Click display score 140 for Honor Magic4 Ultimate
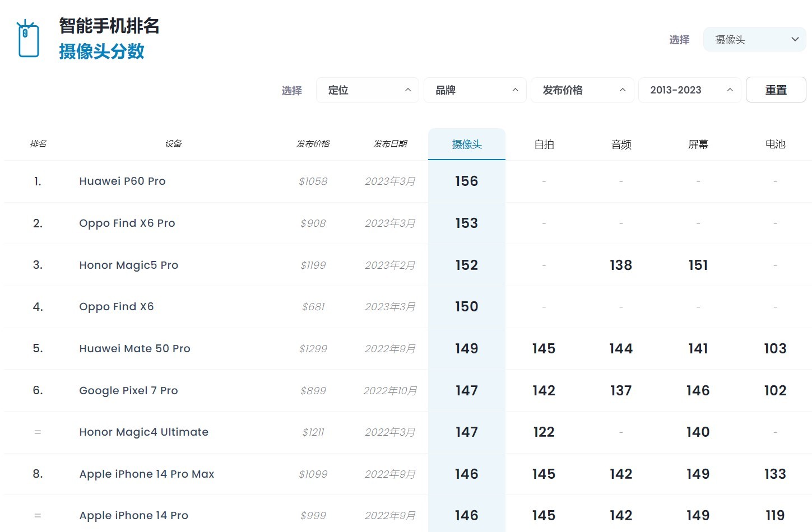This screenshot has width=812, height=532. click(x=698, y=432)
